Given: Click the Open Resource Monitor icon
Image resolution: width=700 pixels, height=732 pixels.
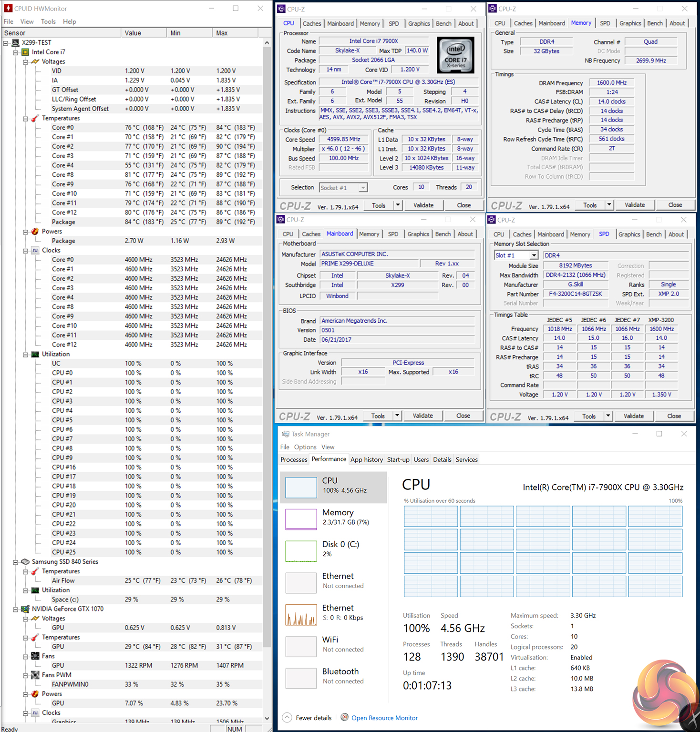Looking at the screenshot, I should [x=344, y=717].
